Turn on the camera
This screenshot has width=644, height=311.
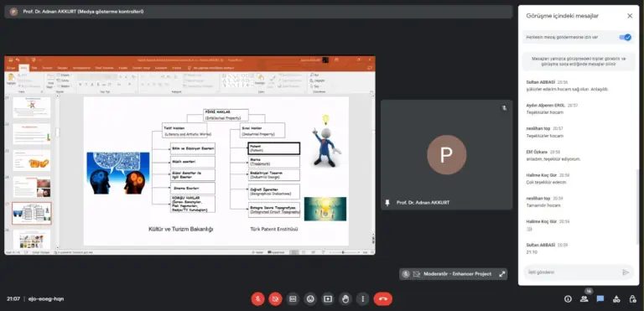point(275,299)
